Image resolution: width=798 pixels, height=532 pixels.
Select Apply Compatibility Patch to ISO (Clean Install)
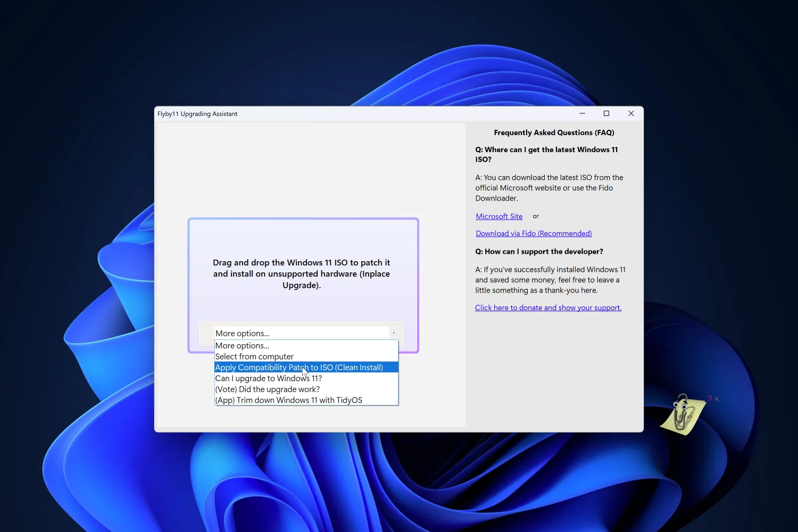click(x=306, y=368)
